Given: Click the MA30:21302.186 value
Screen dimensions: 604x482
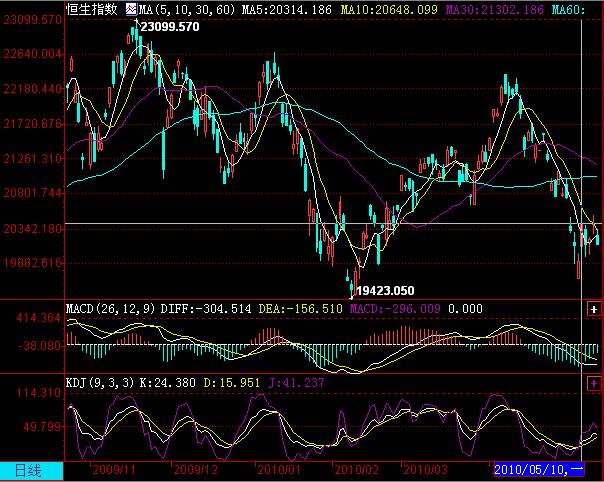Looking at the screenshot, I should click(x=495, y=9).
